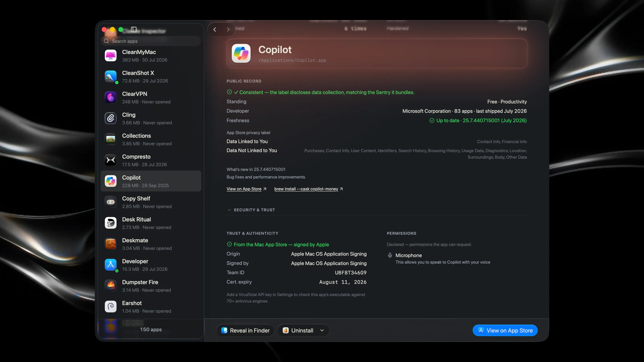Click the Developer app icon
This screenshot has height=362, width=644.
pos(110,265)
